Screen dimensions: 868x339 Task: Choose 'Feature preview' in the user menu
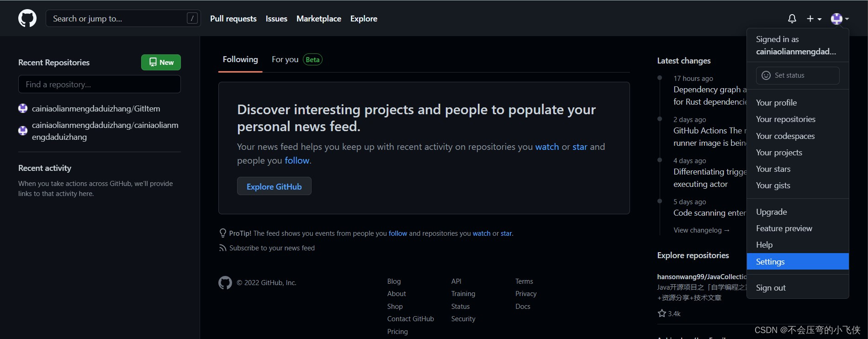tap(798, 228)
